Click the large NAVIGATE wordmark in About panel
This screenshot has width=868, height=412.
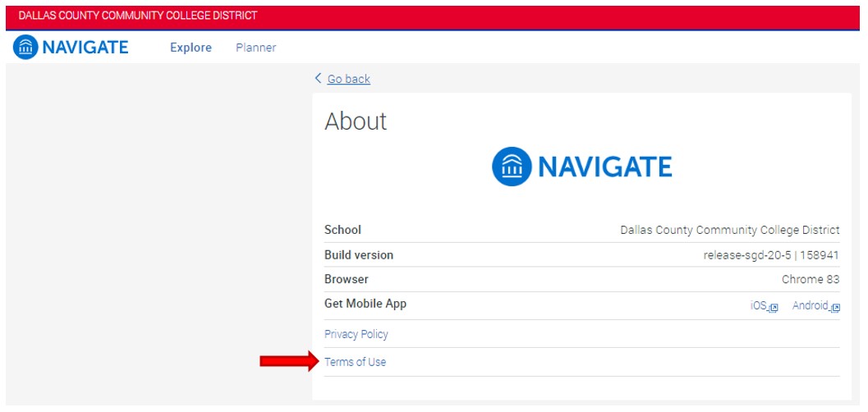click(x=604, y=167)
